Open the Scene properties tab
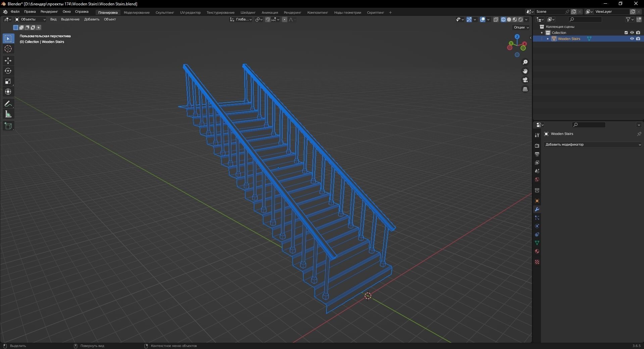This screenshot has width=644, height=349. (537, 171)
